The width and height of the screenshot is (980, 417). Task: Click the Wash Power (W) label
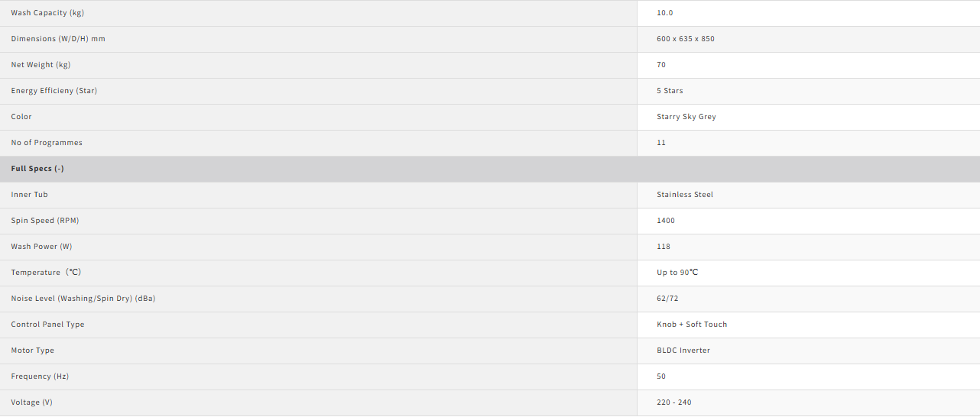point(41,247)
